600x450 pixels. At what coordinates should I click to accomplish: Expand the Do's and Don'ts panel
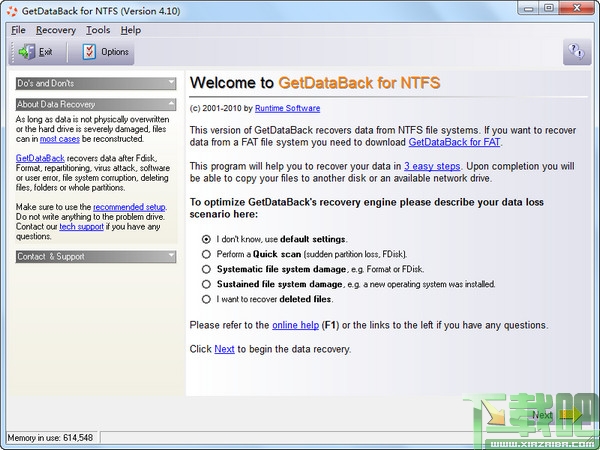coord(96,83)
